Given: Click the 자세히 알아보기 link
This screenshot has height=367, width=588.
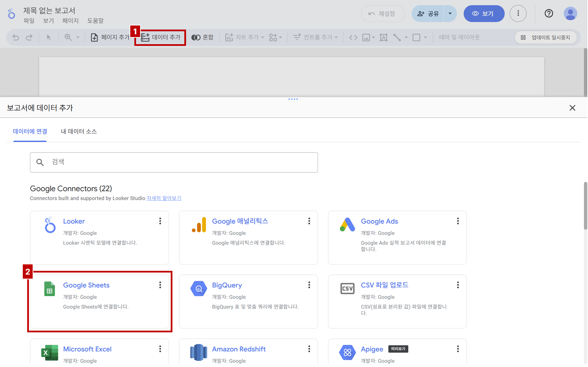Looking at the screenshot, I should pyautogui.click(x=164, y=198).
